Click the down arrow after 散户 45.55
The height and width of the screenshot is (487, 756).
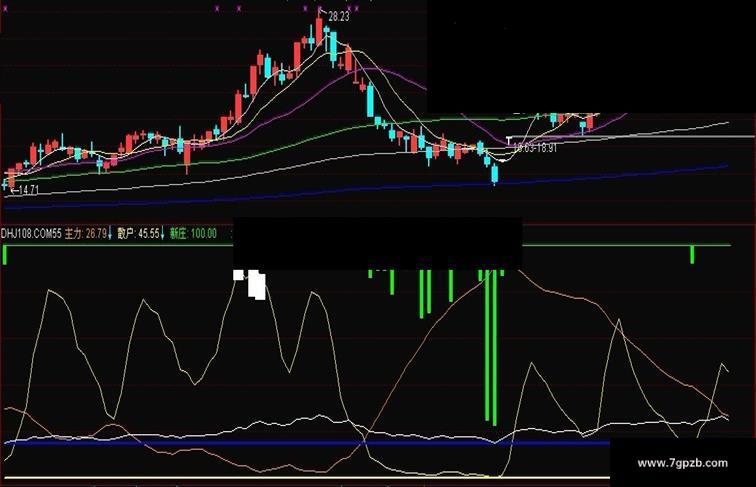[x=162, y=234]
